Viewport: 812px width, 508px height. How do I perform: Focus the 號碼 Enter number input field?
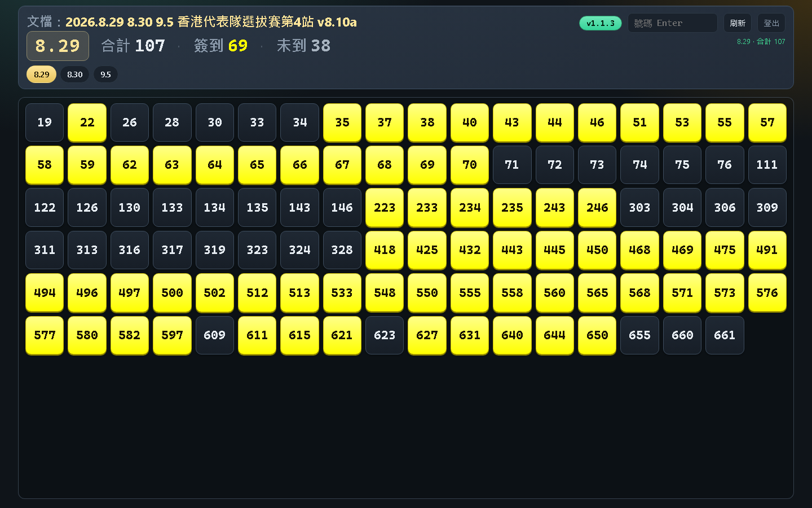pyautogui.click(x=673, y=23)
